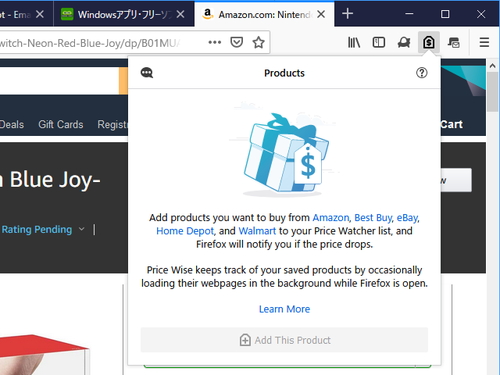Close the Windowsアプリ tab

click(180, 14)
